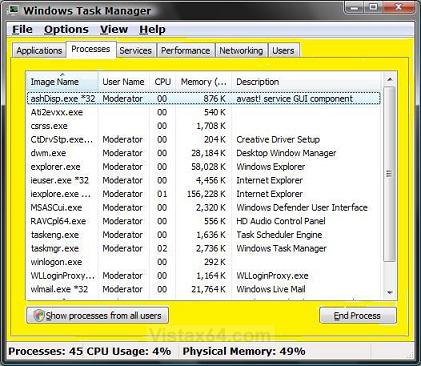
Task: Open the Options menu
Action: coord(66,29)
